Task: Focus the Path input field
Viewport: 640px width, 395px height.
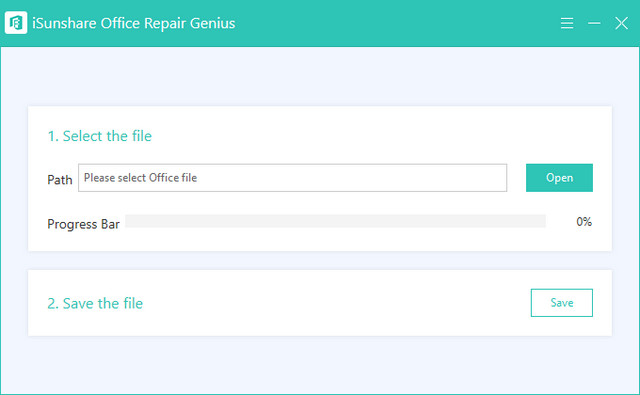Action: [293, 178]
